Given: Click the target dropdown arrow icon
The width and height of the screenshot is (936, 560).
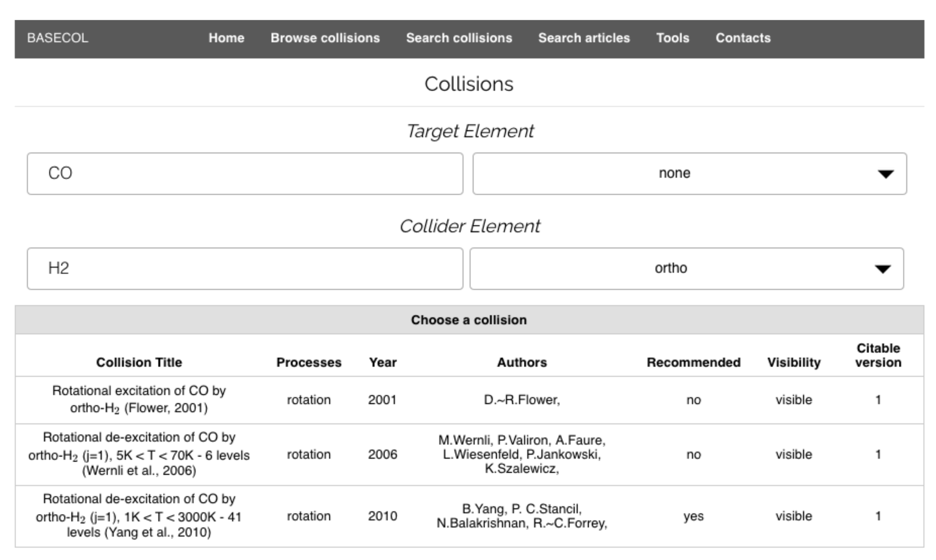Looking at the screenshot, I should coord(885,174).
